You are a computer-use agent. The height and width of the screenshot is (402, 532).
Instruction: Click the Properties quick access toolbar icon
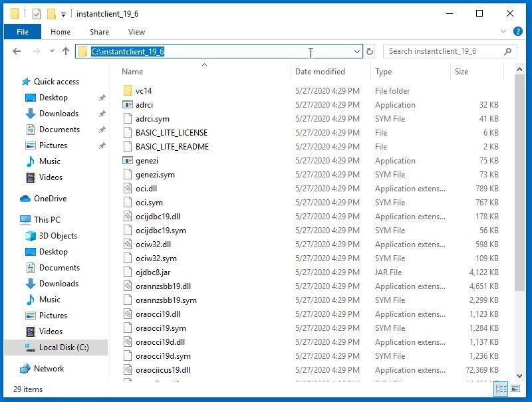[x=37, y=14]
